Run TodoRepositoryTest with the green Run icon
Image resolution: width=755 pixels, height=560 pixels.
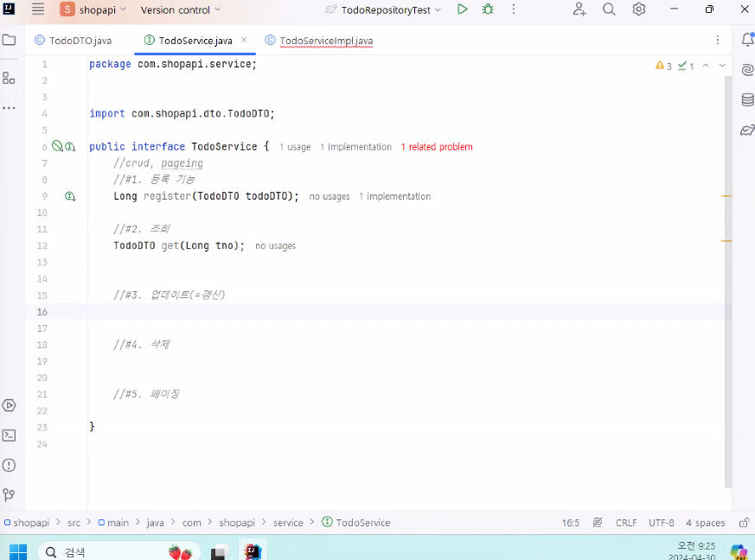pos(462,9)
